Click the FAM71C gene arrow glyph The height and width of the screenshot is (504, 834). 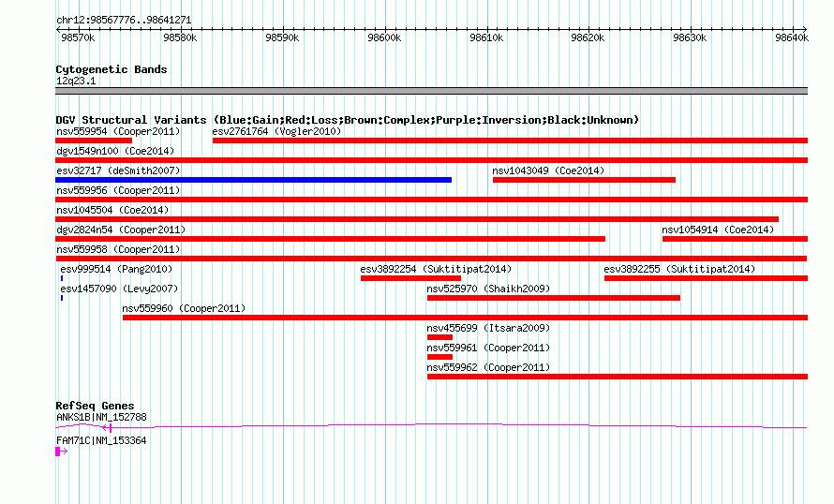coord(62,452)
